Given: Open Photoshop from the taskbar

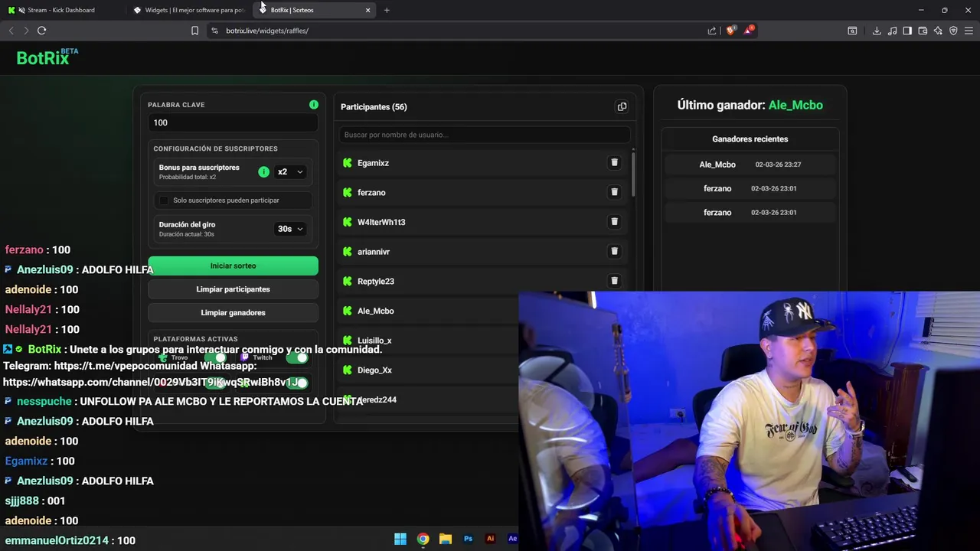Looking at the screenshot, I should (468, 539).
